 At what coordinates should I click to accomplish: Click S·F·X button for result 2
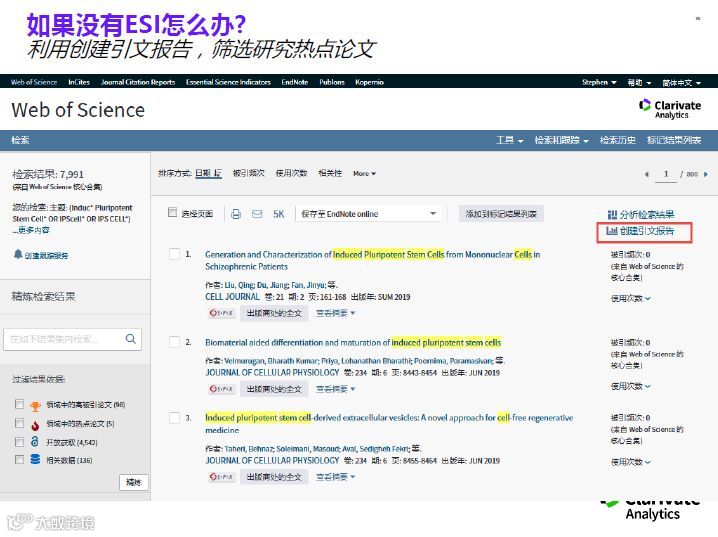point(221,389)
